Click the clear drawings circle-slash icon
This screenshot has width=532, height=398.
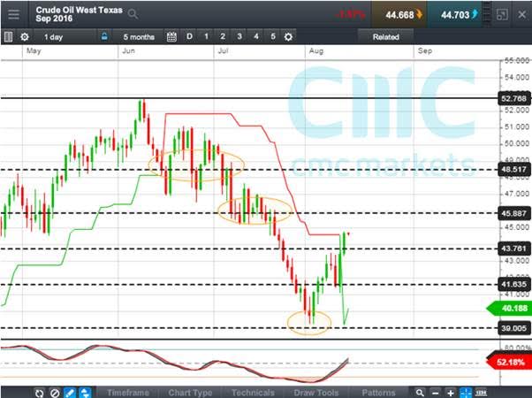pos(55,393)
